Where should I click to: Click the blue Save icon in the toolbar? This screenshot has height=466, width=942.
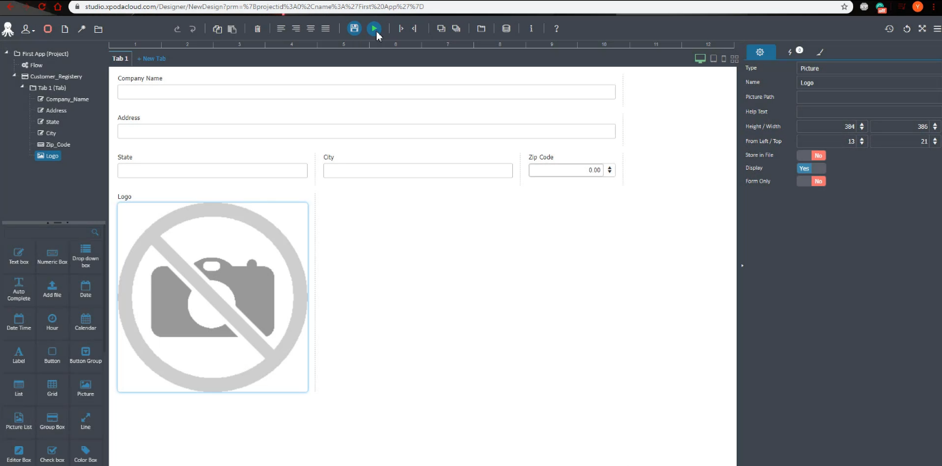[354, 28]
